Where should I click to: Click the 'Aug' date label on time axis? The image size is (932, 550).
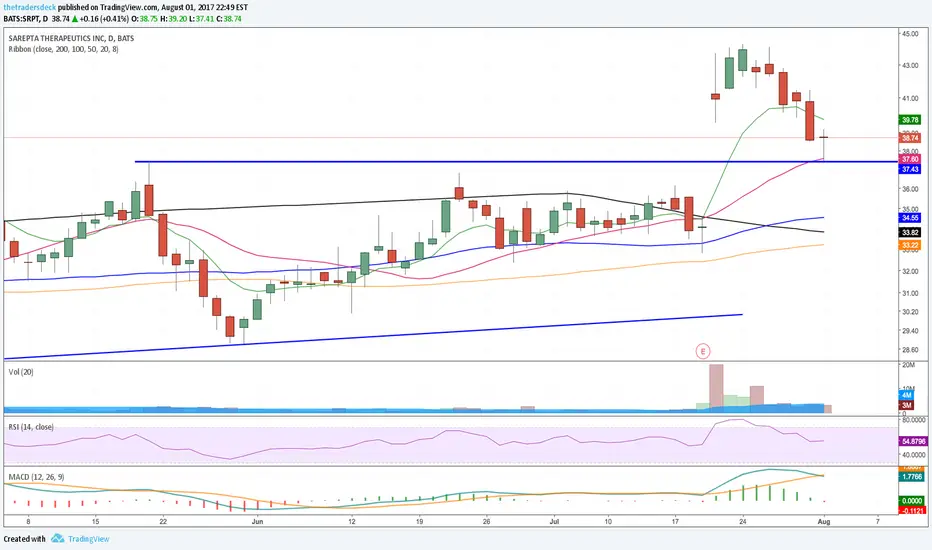(824, 521)
